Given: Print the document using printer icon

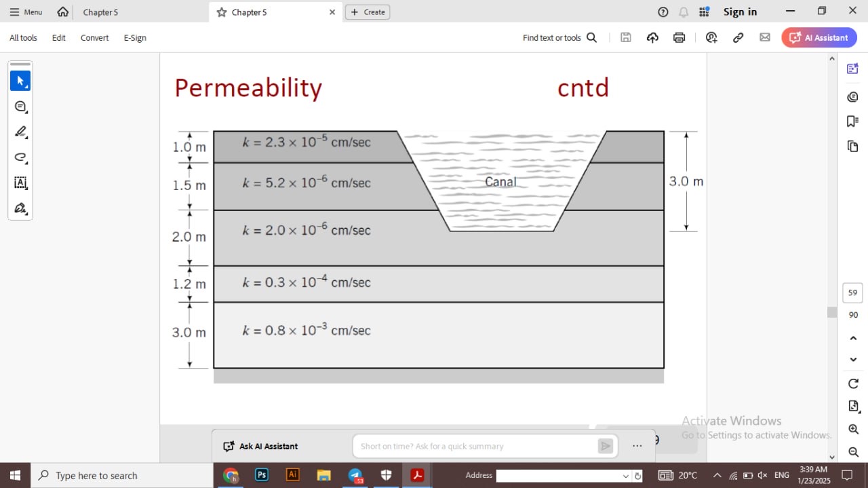Looking at the screenshot, I should [679, 38].
